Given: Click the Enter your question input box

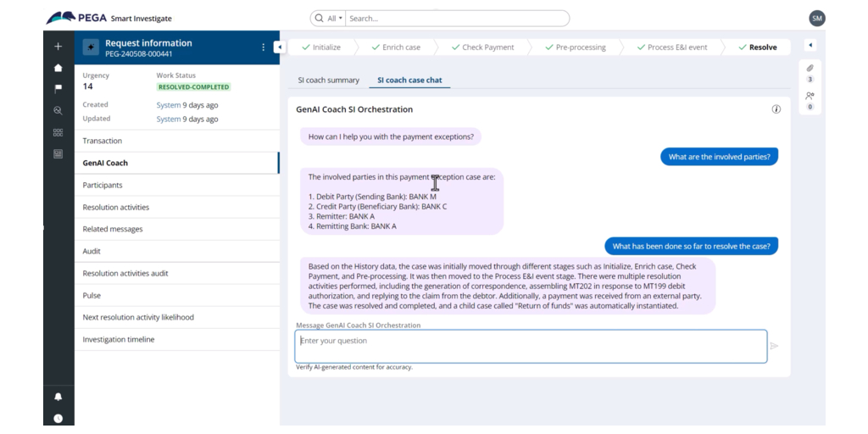Looking at the screenshot, I should (x=531, y=347).
